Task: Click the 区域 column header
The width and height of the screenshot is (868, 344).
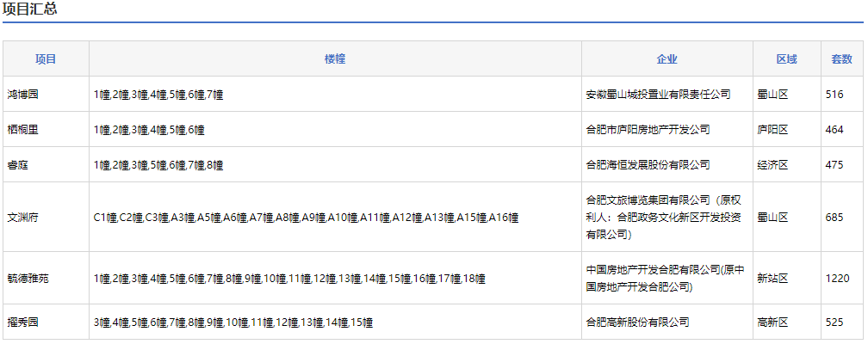Action: point(787,59)
